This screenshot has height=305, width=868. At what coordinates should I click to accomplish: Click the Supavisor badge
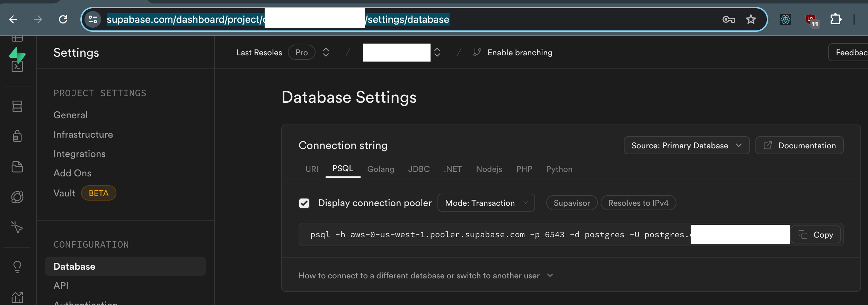[x=572, y=203]
